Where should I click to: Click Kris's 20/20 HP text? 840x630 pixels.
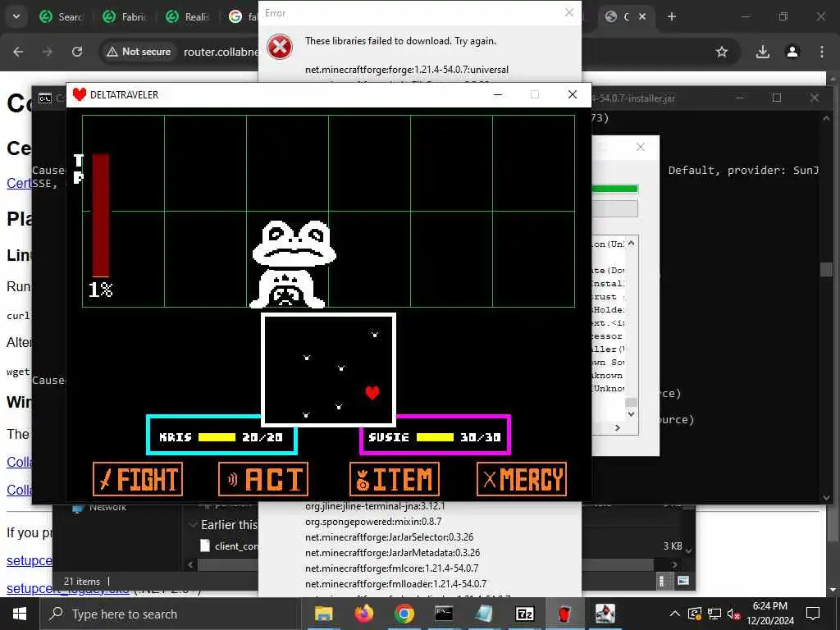[262, 437]
